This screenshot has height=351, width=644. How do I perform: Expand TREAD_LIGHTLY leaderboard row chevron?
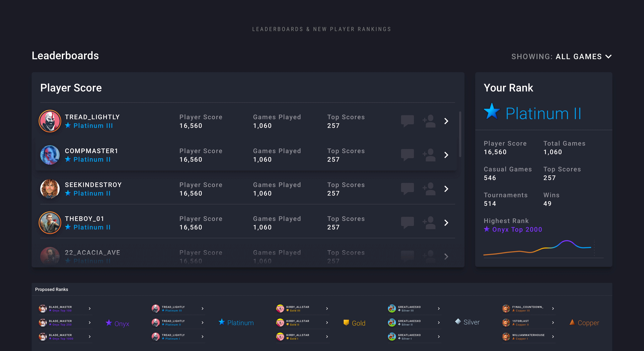446,121
